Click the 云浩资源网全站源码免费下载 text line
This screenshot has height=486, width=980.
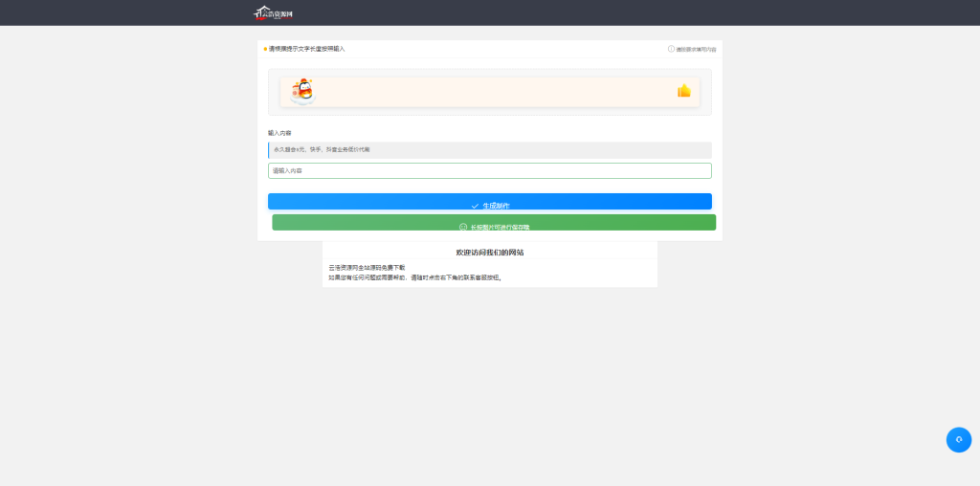(x=367, y=268)
